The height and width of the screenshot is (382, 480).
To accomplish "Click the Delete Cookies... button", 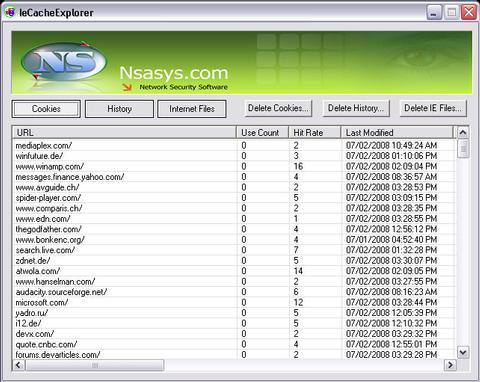I will (x=278, y=108).
